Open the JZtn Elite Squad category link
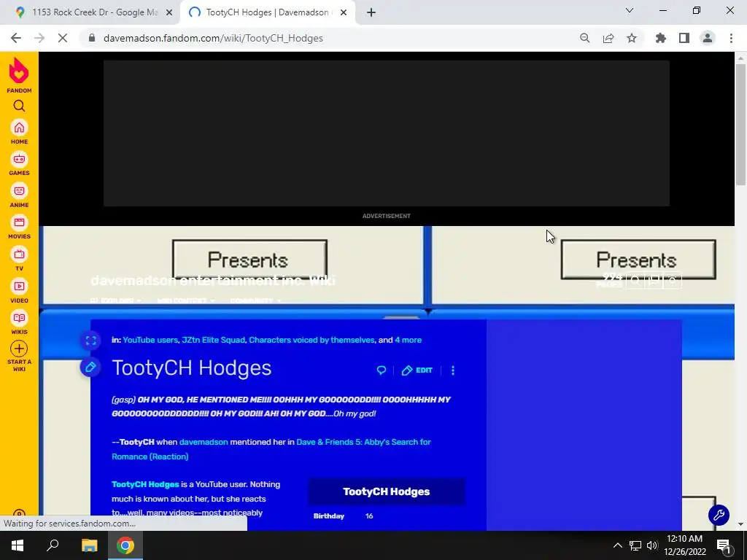The image size is (747, 560). pos(214,340)
